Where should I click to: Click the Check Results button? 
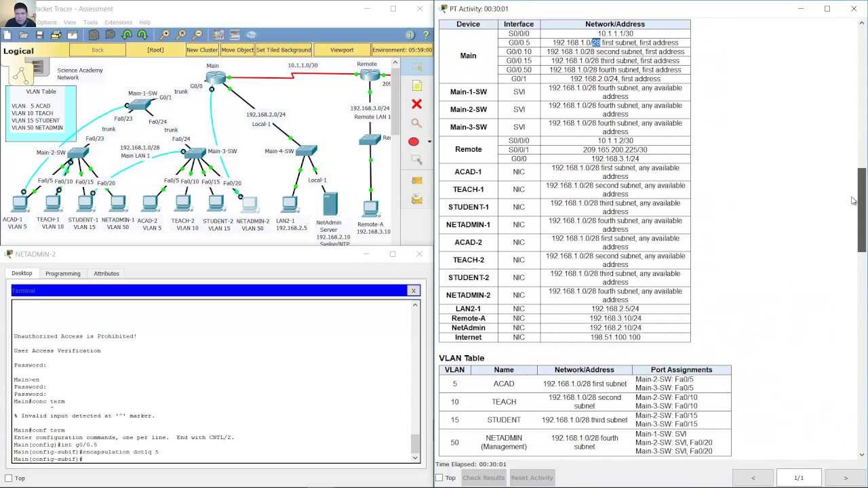484,478
